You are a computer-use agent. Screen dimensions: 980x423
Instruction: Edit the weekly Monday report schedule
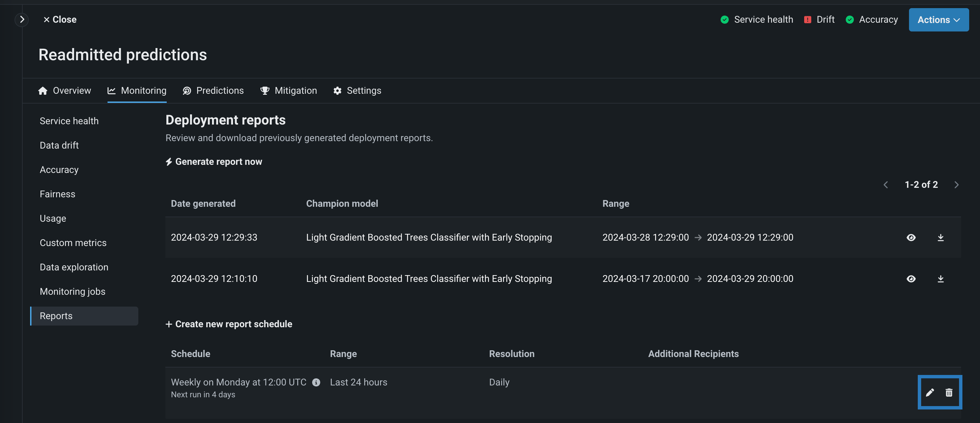pos(929,393)
